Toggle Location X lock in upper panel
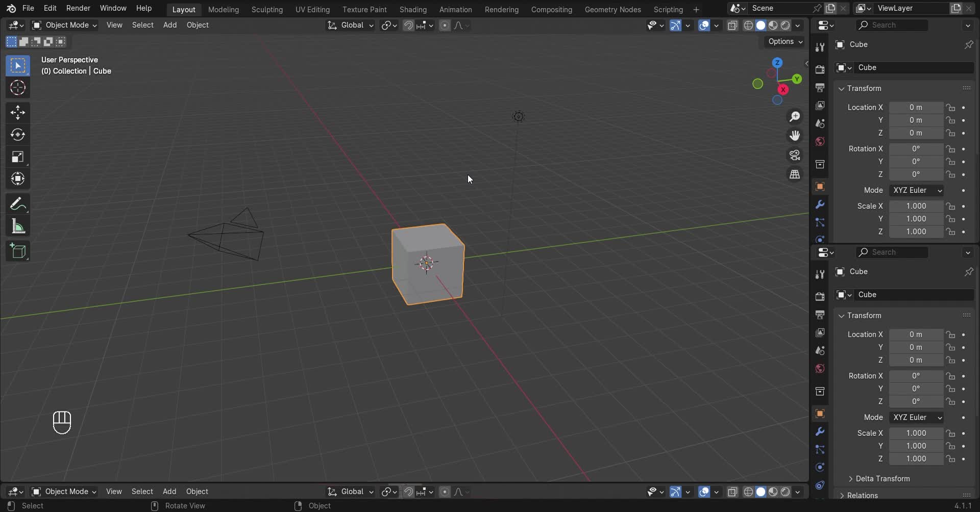980x512 pixels. click(x=950, y=108)
